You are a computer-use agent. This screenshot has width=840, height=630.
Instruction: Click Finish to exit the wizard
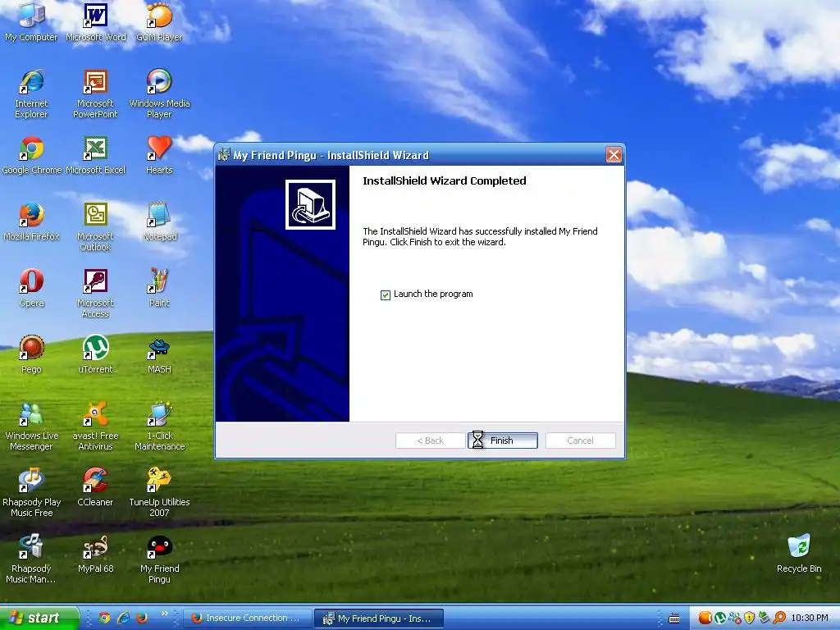click(503, 441)
